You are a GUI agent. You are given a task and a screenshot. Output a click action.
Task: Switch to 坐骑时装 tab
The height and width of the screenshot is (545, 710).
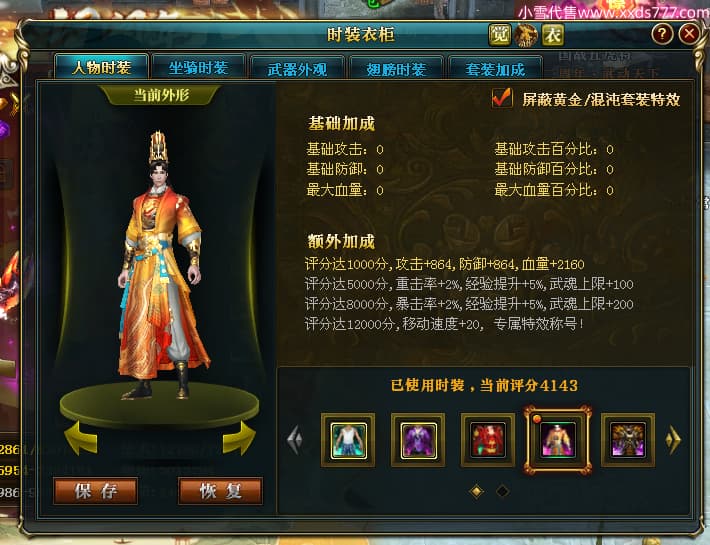[x=198, y=68]
